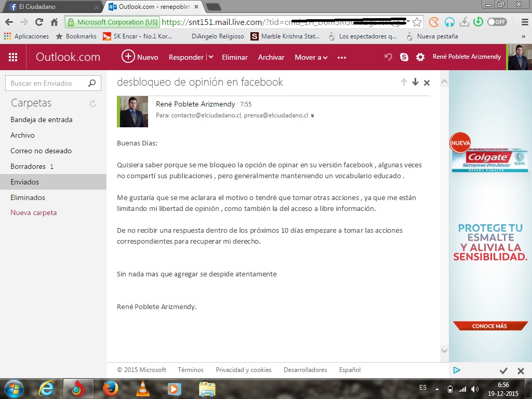Toggle the OFF extension switch in Chrome

click(x=497, y=22)
